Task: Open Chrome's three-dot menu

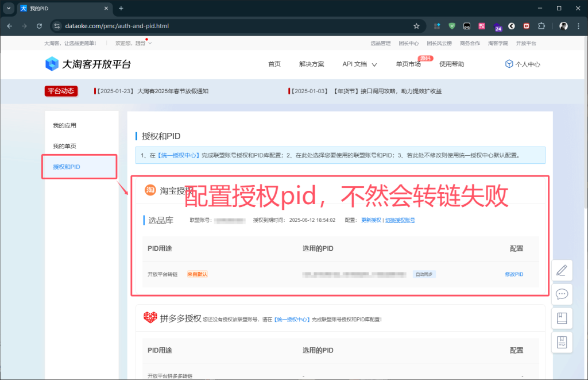Action: point(578,26)
